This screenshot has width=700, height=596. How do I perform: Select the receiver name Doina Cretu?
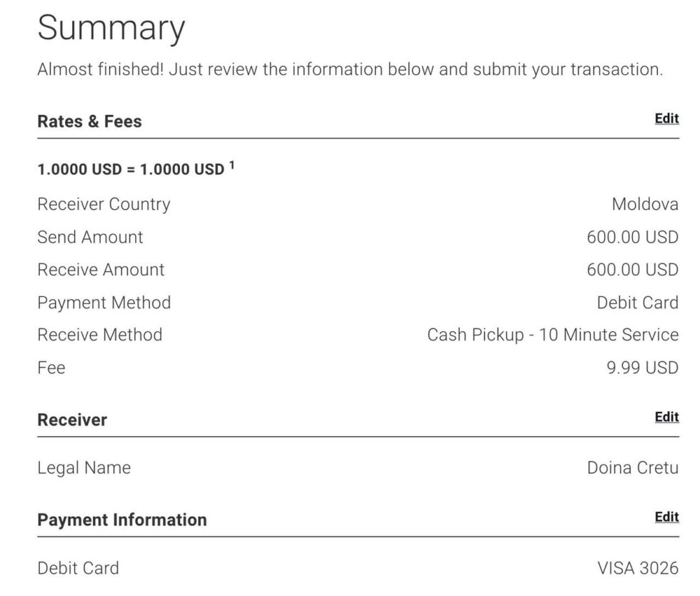click(x=632, y=468)
